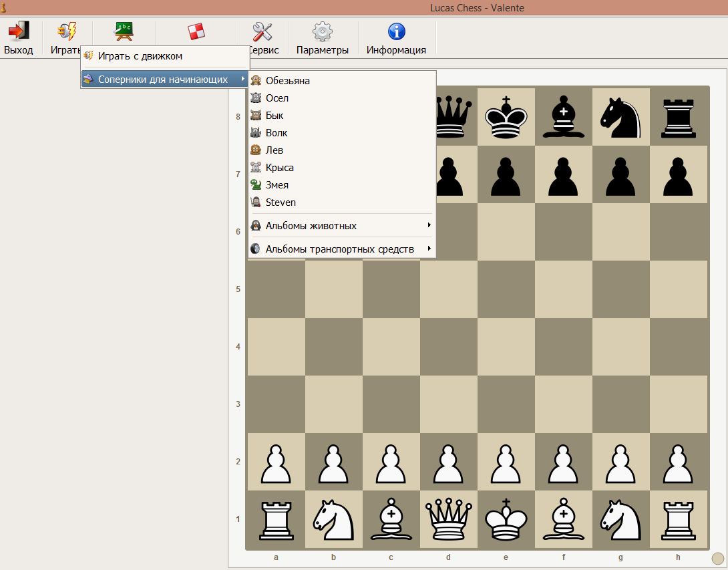Click the Сервис toolbar label
Image resolution: width=728 pixels, height=570 pixels.
coord(264,50)
